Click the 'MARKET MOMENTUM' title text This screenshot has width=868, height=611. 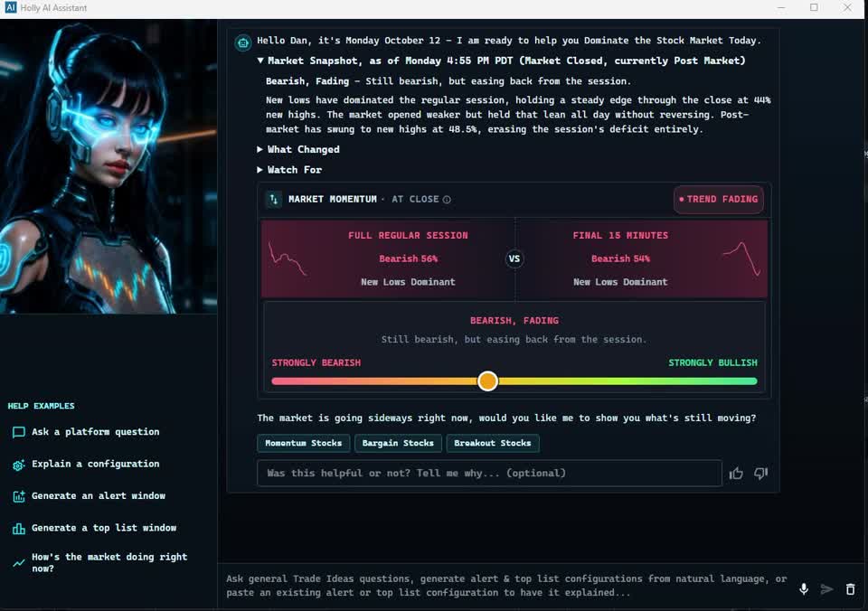[332, 199]
